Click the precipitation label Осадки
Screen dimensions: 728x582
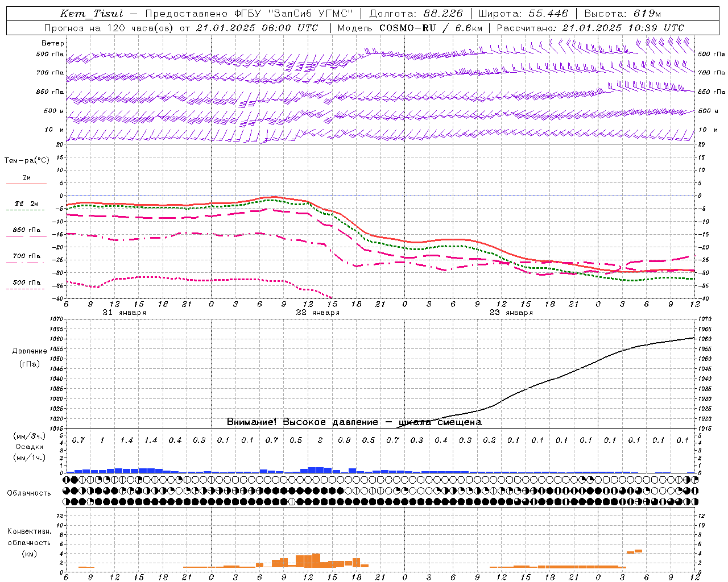[x=29, y=447]
